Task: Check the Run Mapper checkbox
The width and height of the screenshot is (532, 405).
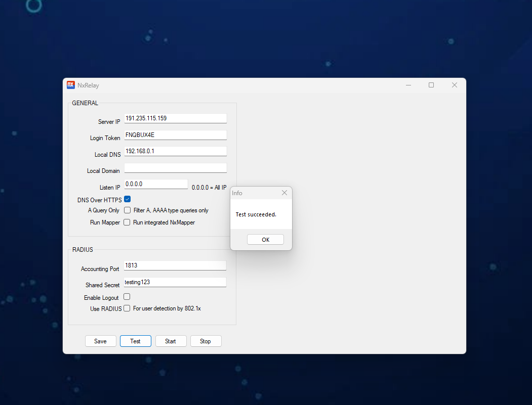Action: click(128, 222)
